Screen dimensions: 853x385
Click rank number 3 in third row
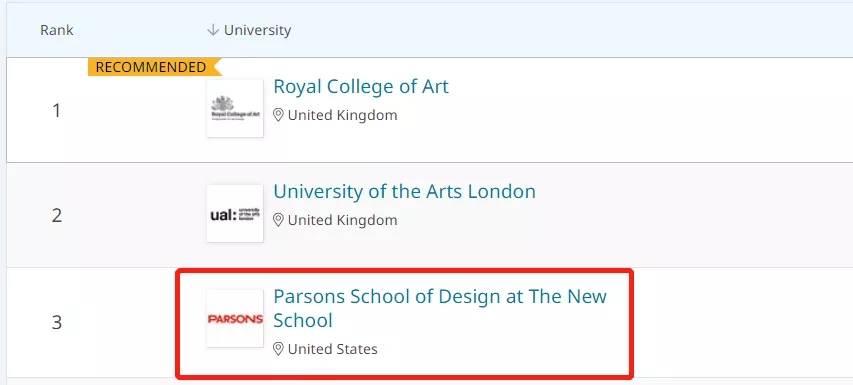pyautogui.click(x=57, y=323)
